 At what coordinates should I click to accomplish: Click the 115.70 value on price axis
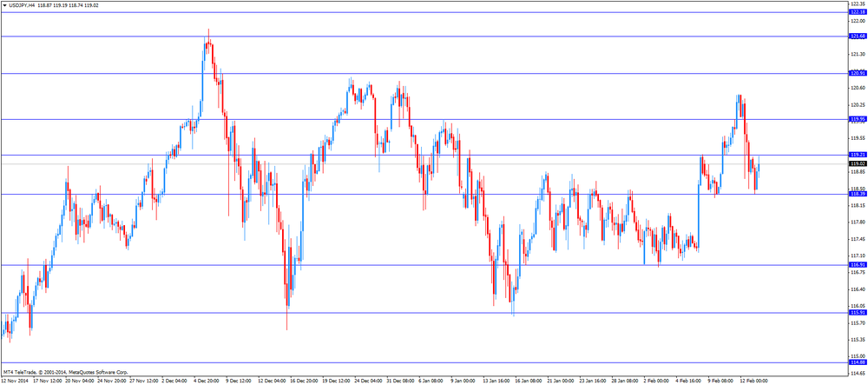point(858,322)
